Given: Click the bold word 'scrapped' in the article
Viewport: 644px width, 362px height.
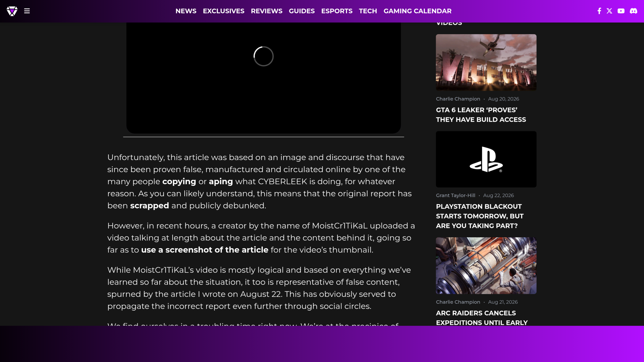Looking at the screenshot, I should (149, 206).
